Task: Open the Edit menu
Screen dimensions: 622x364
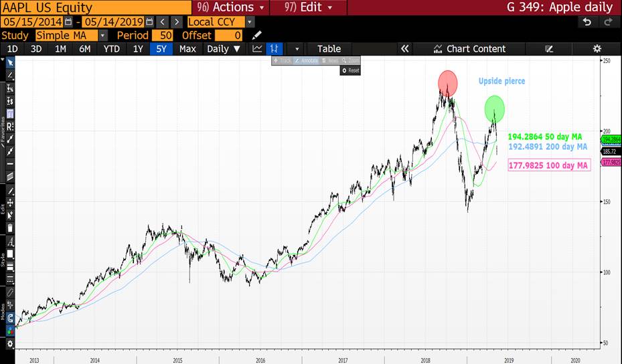Action: (308, 7)
